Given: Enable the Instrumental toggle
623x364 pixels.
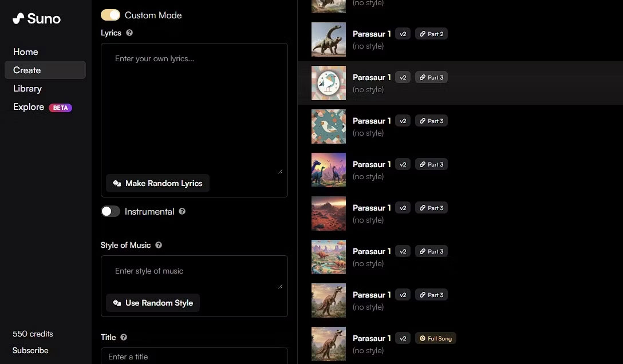Looking at the screenshot, I should click(111, 211).
